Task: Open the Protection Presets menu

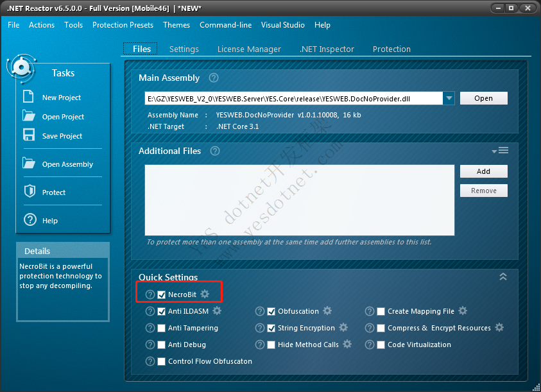Action: [x=123, y=25]
